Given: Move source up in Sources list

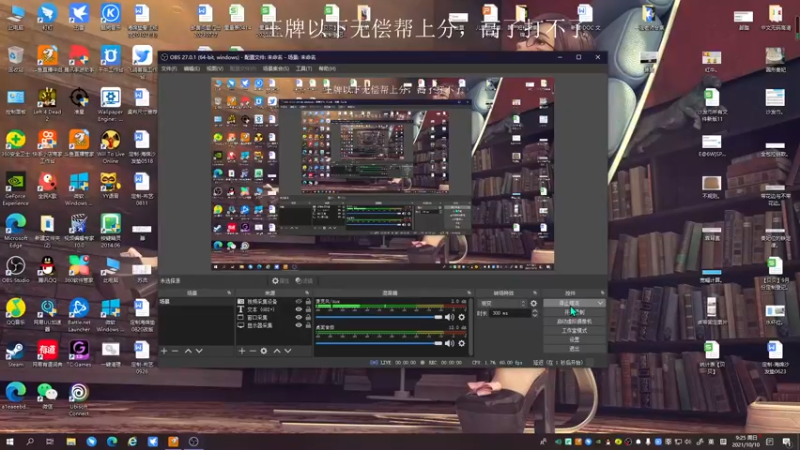Looking at the screenshot, I should 277,351.
